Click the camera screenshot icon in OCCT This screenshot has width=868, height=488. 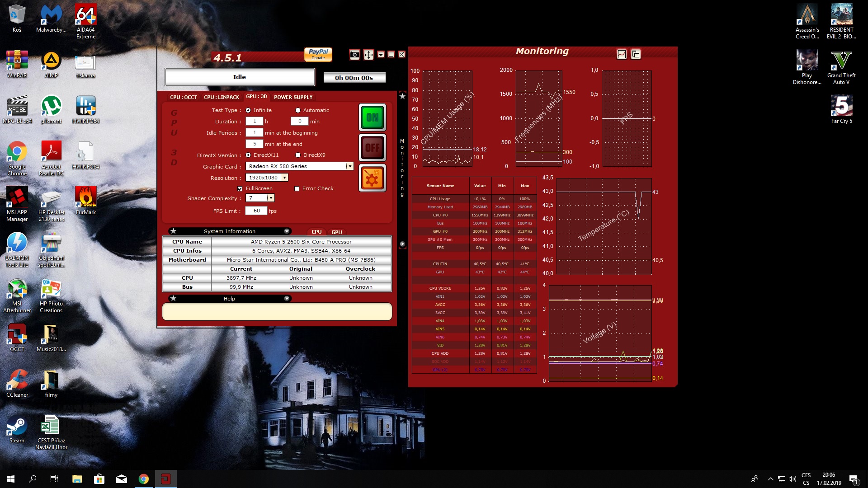click(x=354, y=55)
